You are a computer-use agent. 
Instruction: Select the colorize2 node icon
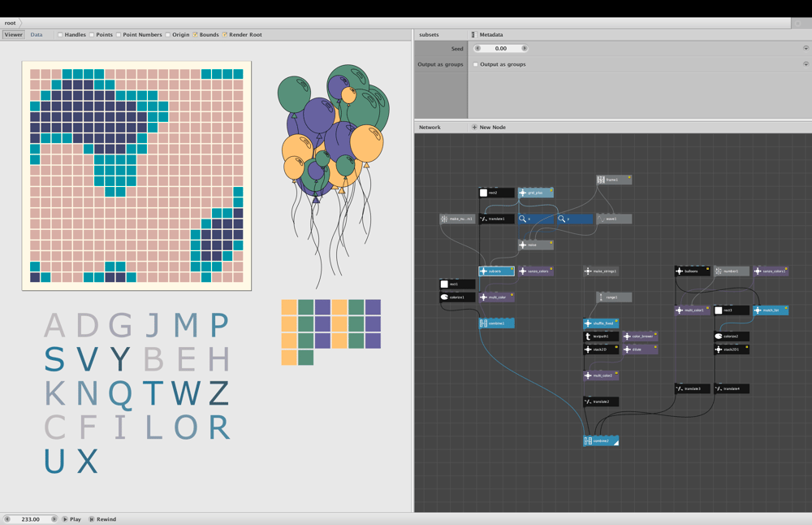[x=719, y=336]
